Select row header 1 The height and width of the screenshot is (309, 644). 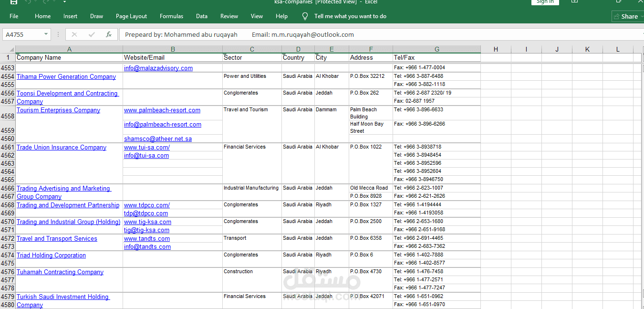point(8,57)
